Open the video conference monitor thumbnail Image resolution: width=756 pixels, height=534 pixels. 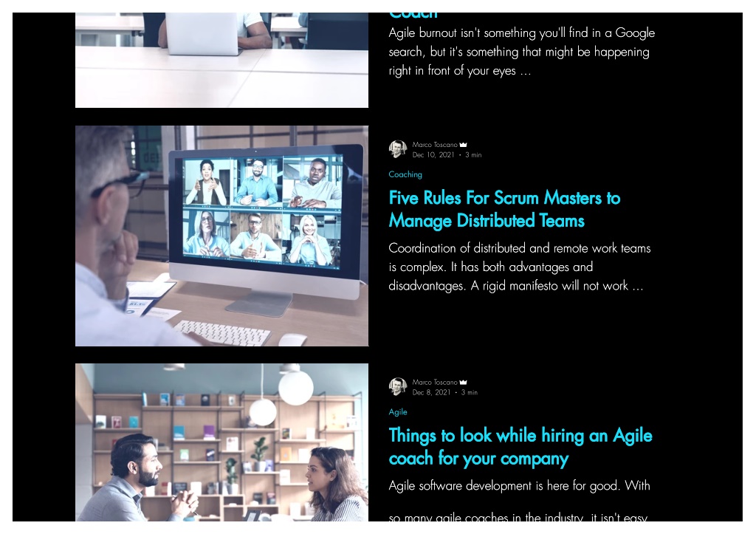click(221, 236)
